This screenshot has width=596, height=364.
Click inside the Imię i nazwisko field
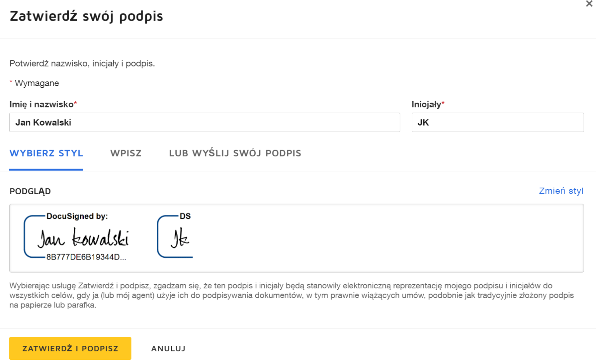point(204,122)
